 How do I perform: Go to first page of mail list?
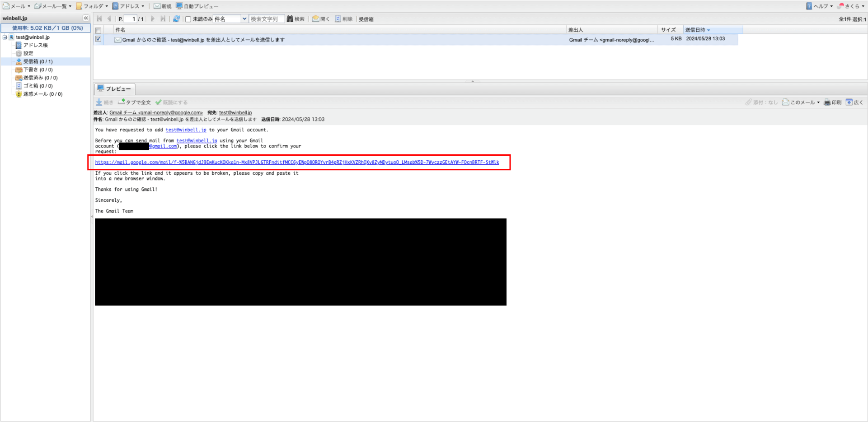click(99, 19)
